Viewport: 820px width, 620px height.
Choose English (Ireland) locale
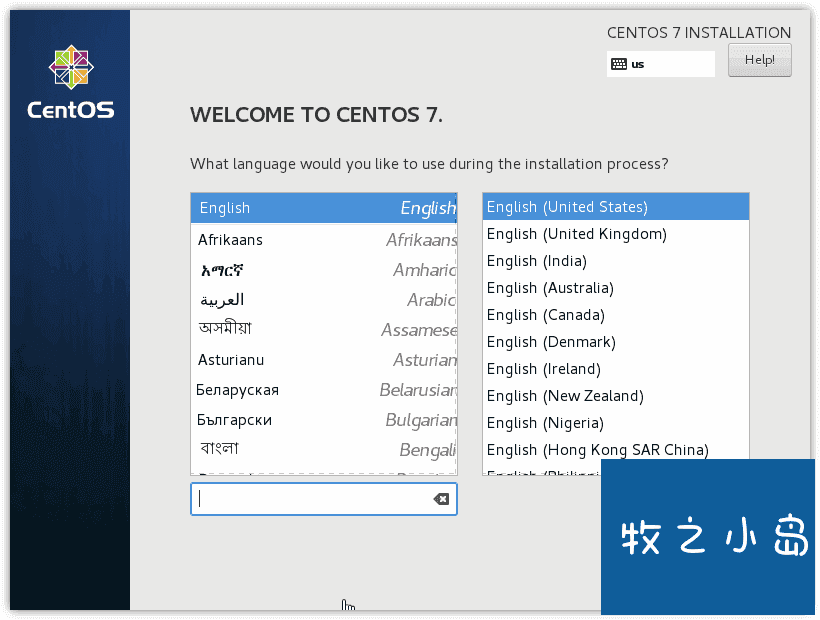tap(616, 369)
